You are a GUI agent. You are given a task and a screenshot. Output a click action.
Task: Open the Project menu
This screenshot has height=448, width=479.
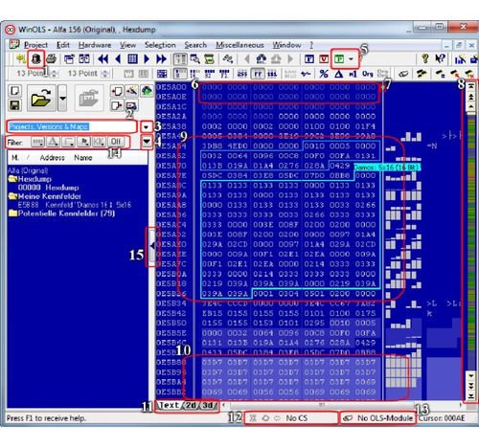pyautogui.click(x=35, y=45)
